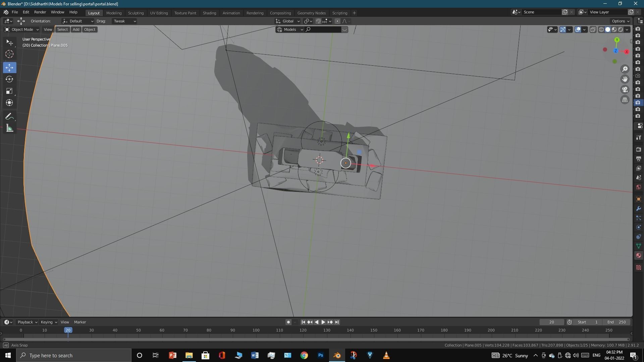
Task: Toggle show overlays button
Action: pyautogui.click(x=578, y=29)
